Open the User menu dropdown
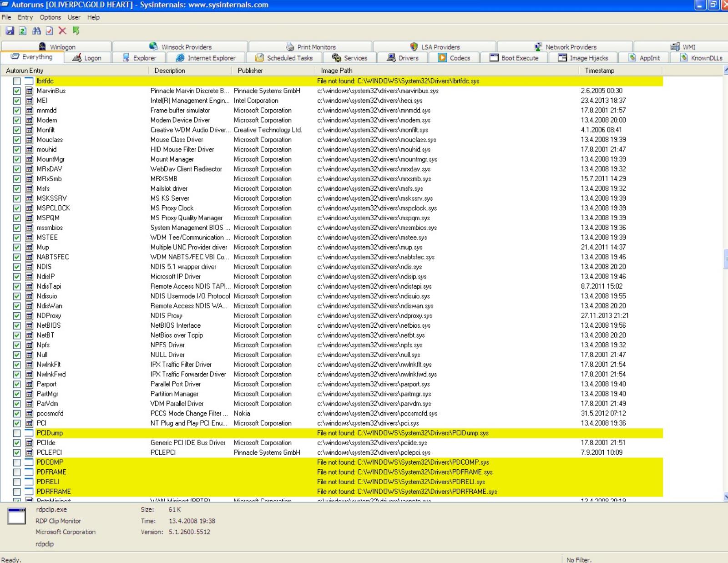 click(x=74, y=17)
